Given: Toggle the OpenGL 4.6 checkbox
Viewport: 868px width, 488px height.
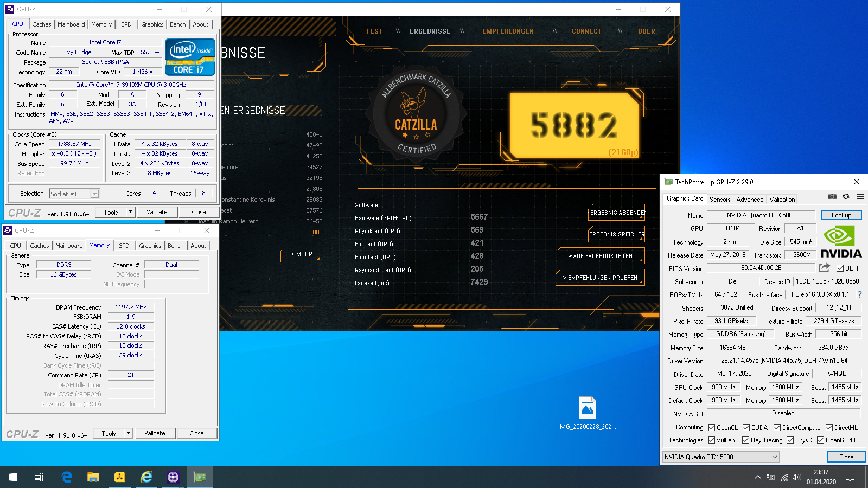Looking at the screenshot, I should (820, 440).
